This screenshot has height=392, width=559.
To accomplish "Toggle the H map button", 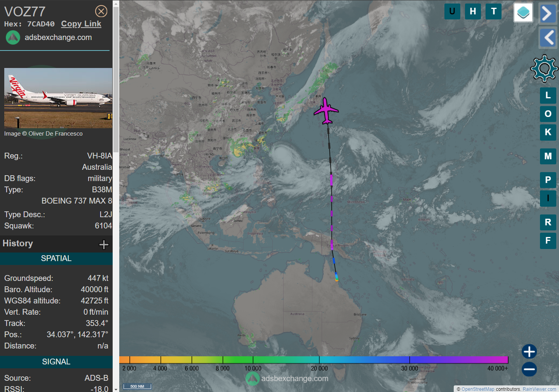I will (x=473, y=11).
